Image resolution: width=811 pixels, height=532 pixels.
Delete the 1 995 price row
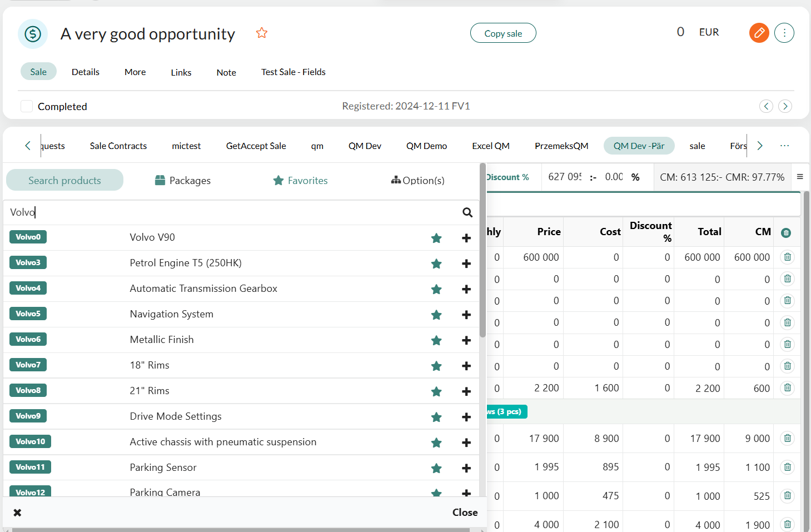788,467
